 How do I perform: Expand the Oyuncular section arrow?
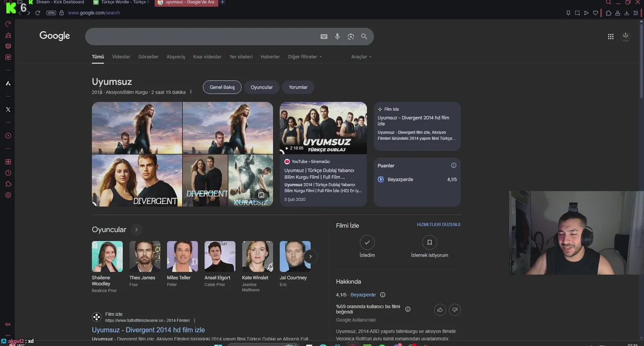pos(136,230)
